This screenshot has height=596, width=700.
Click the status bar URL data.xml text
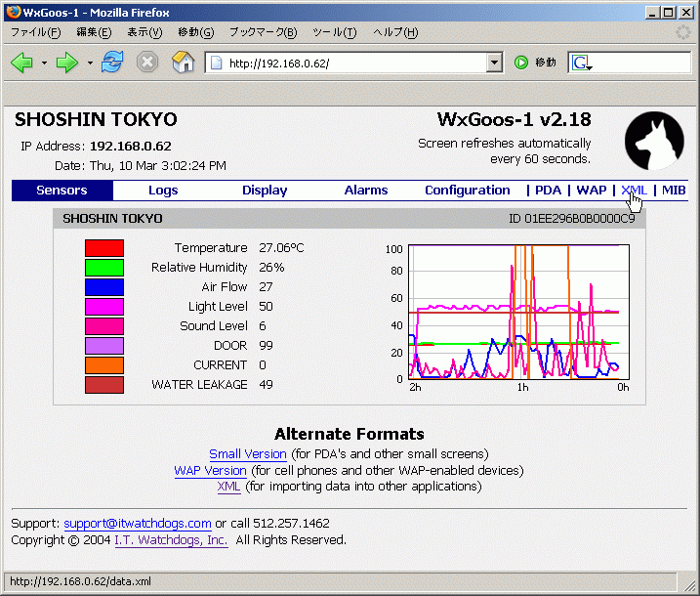[x=80, y=581]
